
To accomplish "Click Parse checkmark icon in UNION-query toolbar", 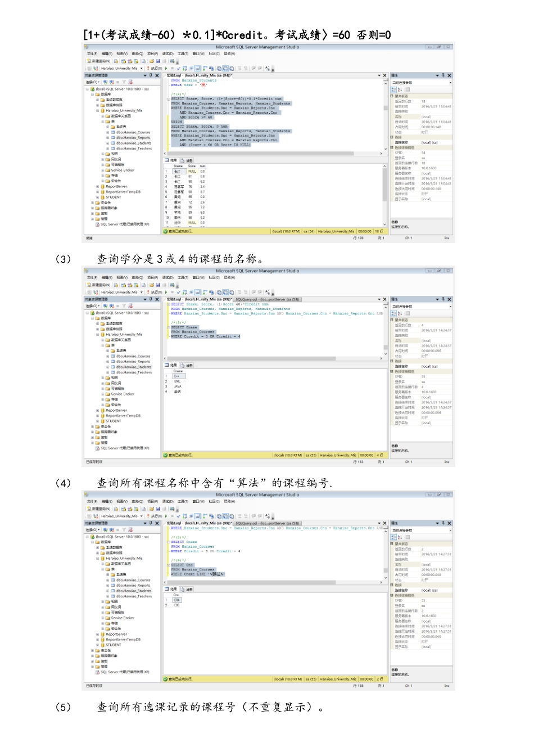I will [x=178, y=68].
